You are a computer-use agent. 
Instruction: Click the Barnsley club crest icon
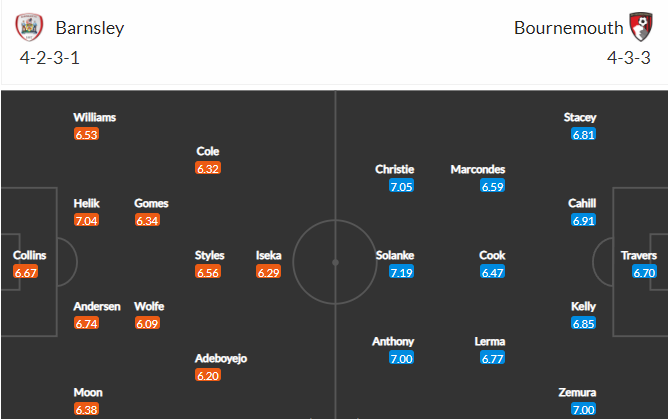point(29,27)
